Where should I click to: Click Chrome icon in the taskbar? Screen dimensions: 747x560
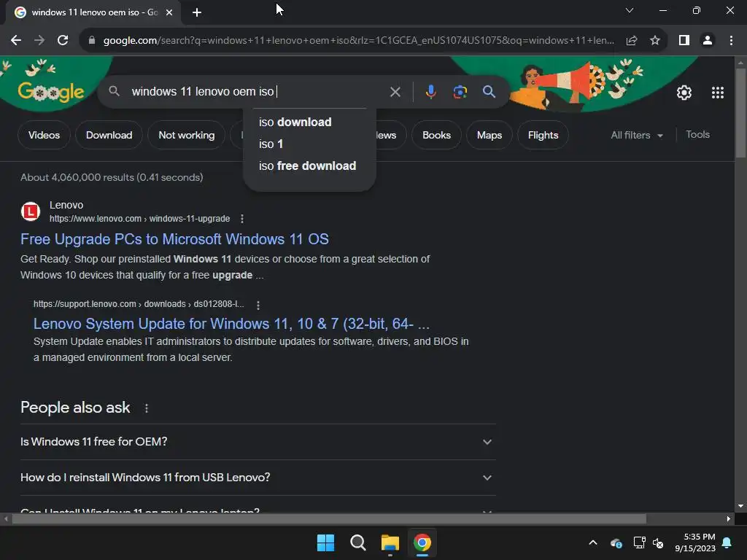422,542
